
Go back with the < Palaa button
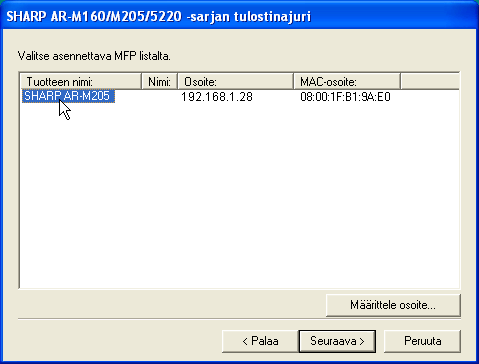pos(260,341)
